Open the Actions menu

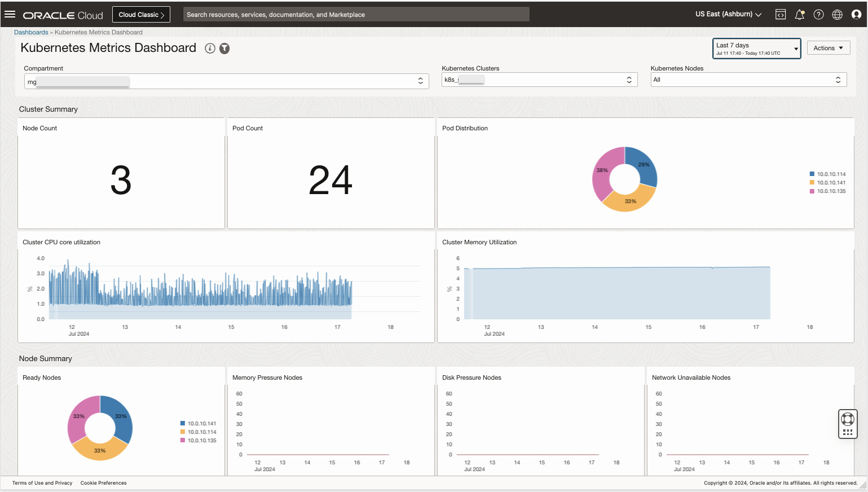coord(828,47)
